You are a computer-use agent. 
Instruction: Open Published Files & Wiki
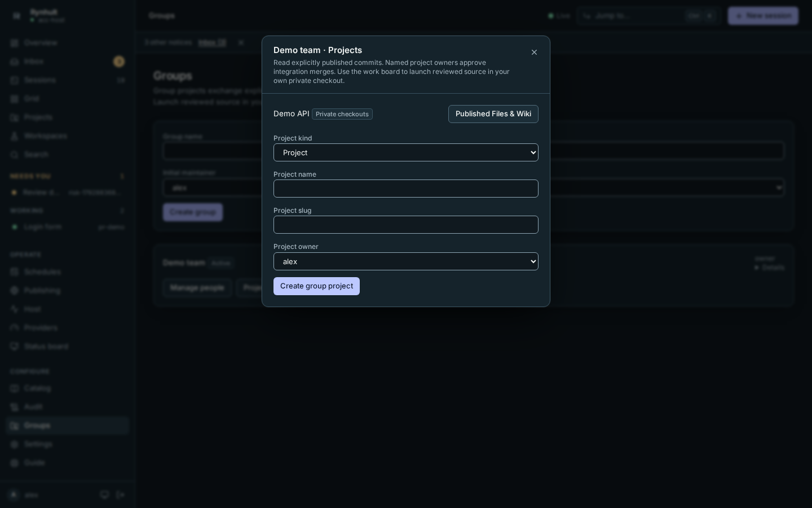pyautogui.click(x=493, y=114)
